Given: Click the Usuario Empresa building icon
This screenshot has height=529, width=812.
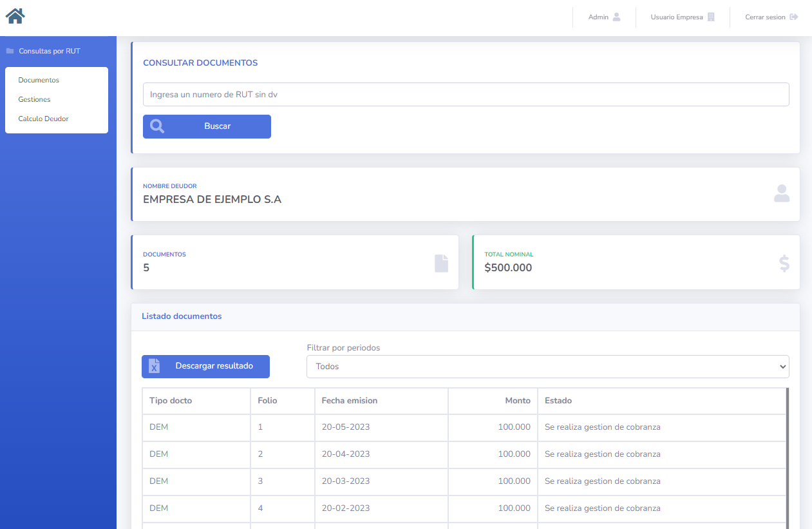Looking at the screenshot, I should point(711,17).
